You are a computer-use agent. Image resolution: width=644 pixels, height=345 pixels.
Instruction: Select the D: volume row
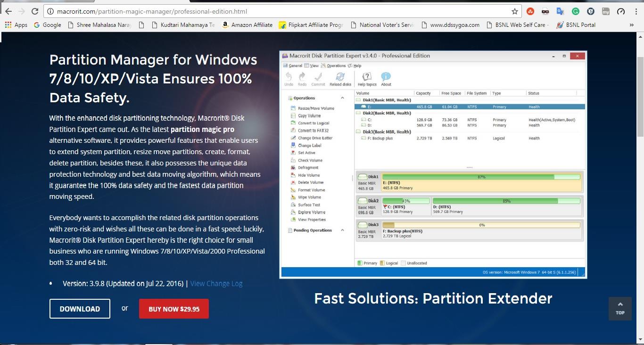pos(470,125)
